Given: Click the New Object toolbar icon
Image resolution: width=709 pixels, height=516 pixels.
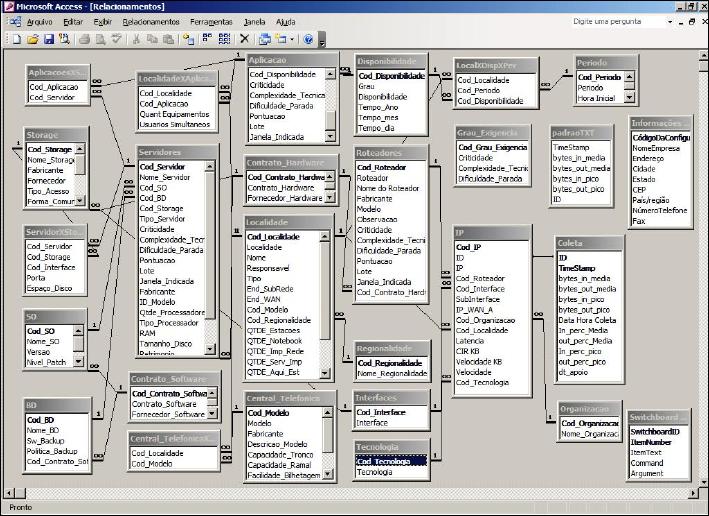Looking at the screenshot, I should pos(281,39).
